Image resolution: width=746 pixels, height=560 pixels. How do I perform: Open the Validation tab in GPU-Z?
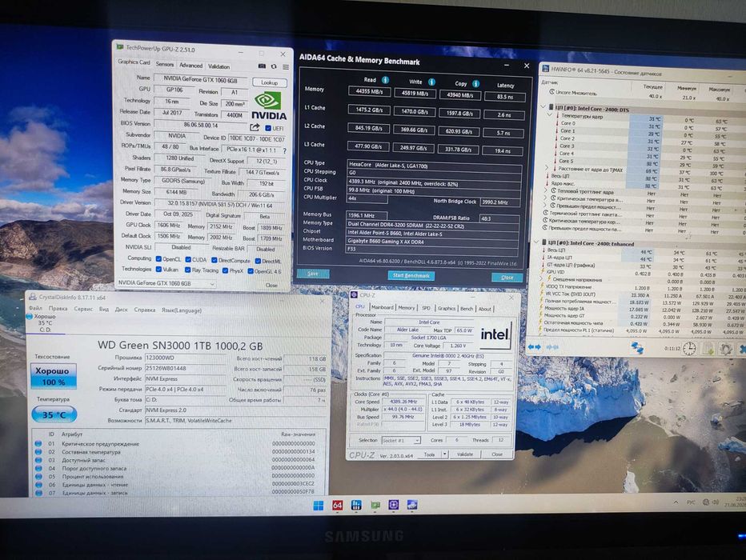tap(219, 66)
